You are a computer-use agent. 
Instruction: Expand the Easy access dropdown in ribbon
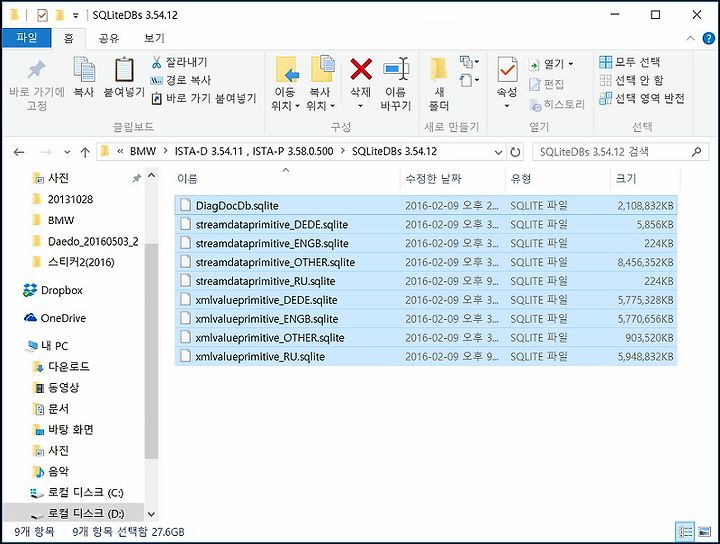click(x=469, y=80)
